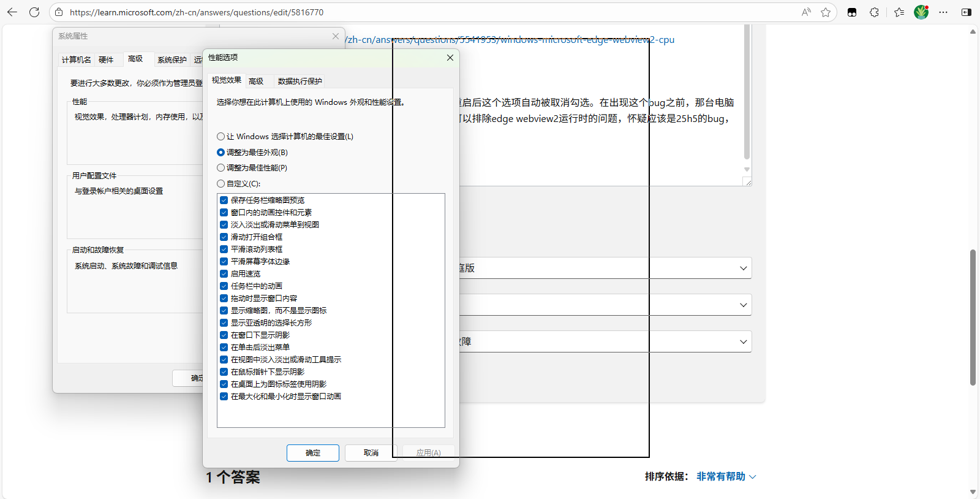Go back to the previous page

coord(12,12)
